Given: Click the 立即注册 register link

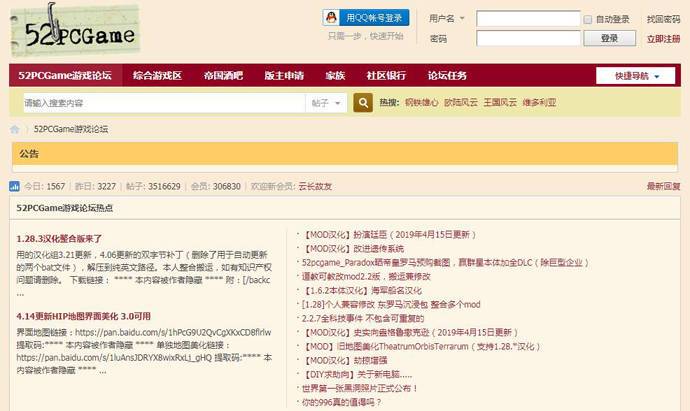Looking at the screenshot, I should pos(663,39).
